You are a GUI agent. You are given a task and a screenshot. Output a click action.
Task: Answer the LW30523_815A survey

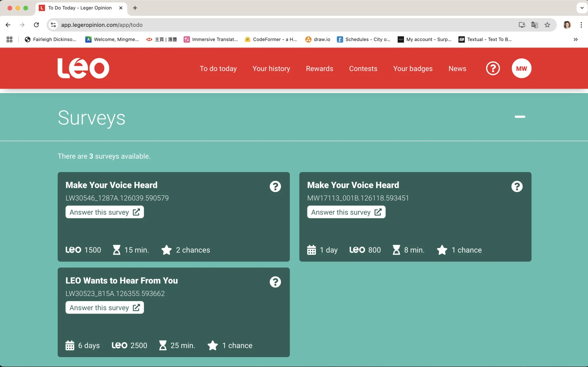[105, 308]
